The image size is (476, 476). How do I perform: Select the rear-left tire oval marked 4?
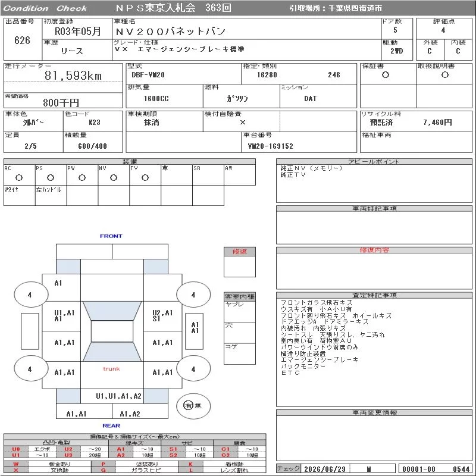tap(31, 369)
